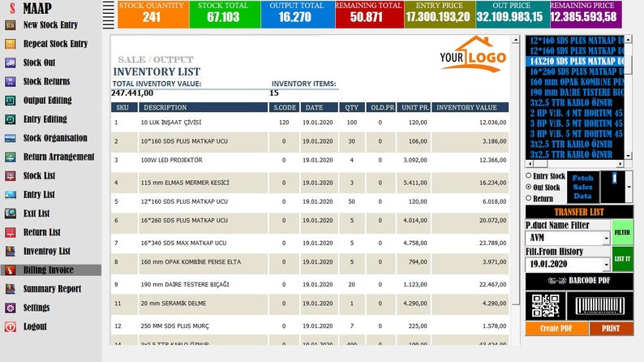Click the red Logout power icon

coord(11,326)
